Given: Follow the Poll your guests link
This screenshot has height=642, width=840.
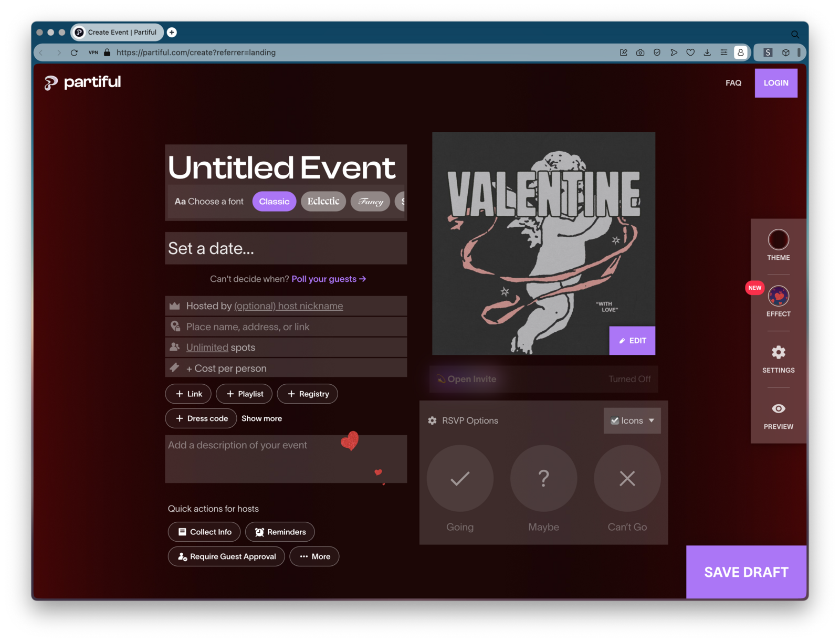Looking at the screenshot, I should tap(328, 279).
